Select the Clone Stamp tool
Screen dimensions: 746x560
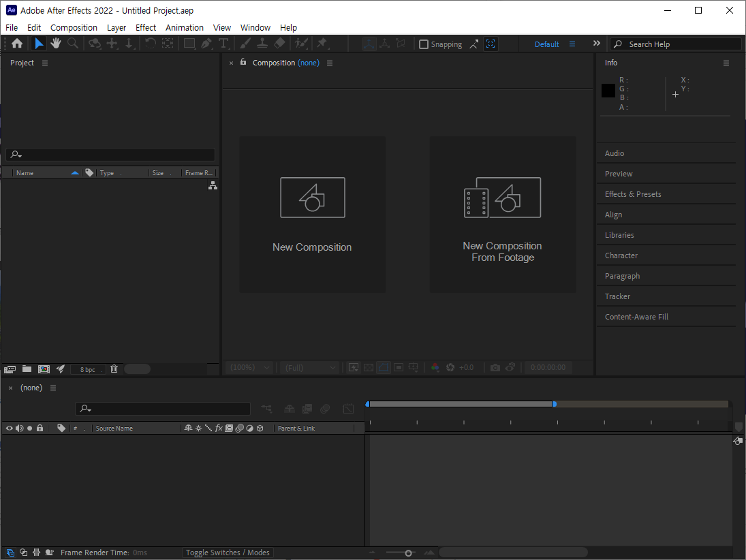pyautogui.click(x=262, y=44)
